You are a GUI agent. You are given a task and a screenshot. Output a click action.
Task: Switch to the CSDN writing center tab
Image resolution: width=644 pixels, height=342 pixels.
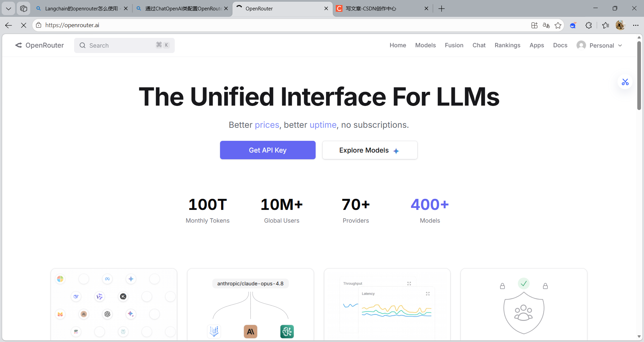tap(382, 9)
